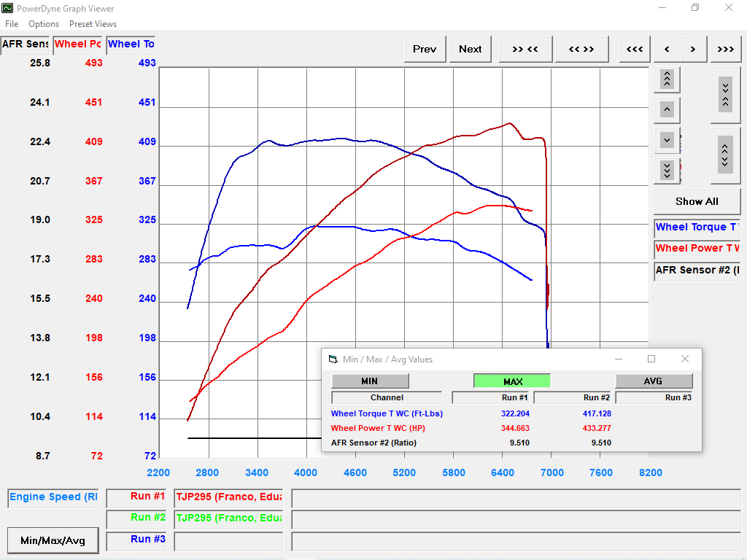Click the PowerDyne app icon in title bar
The width and height of the screenshot is (747, 560).
click(x=7, y=8)
